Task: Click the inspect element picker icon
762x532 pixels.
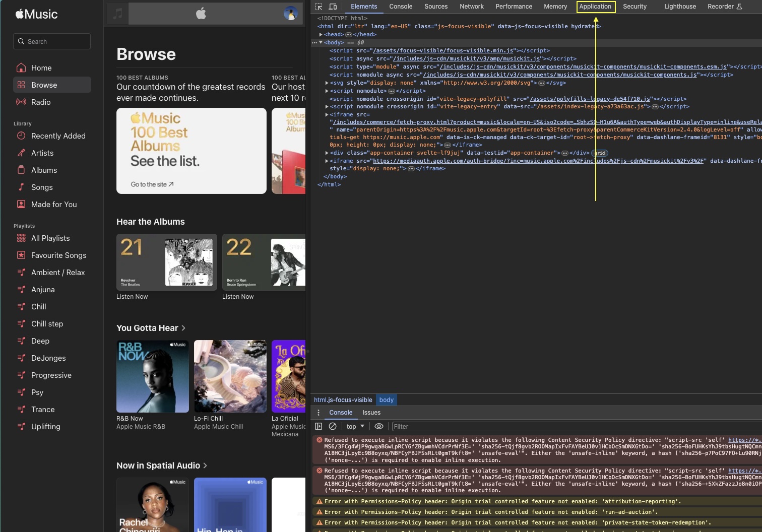Action: pos(319,7)
